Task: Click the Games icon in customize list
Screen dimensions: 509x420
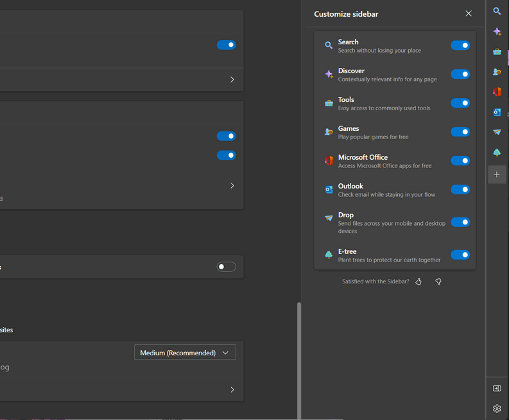Action: (x=329, y=131)
